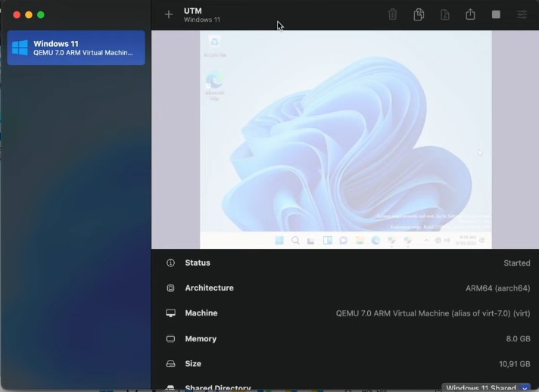Close the UTM window with red button

pos(17,15)
